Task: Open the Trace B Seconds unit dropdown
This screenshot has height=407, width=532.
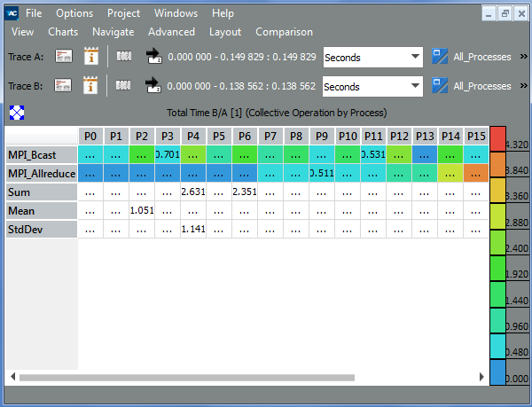Action: 372,87
